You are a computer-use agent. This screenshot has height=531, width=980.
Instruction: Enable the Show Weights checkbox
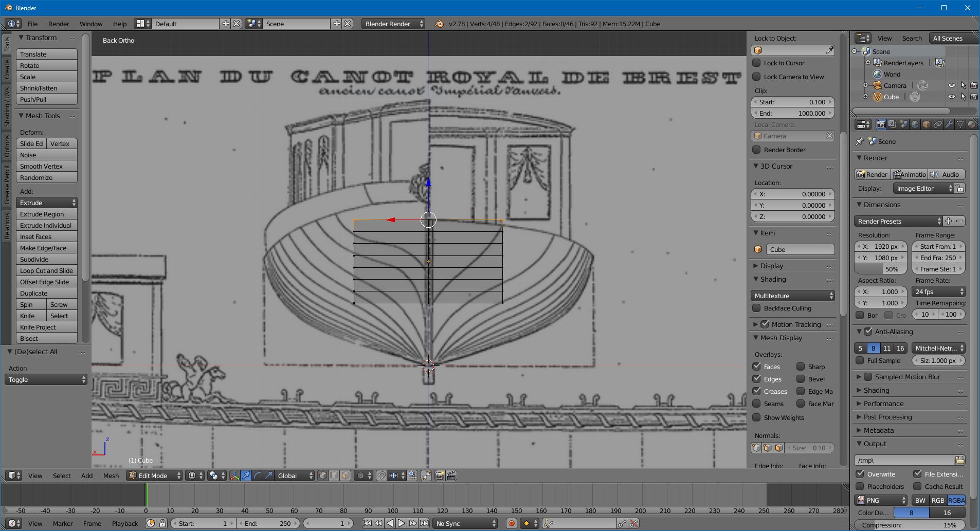click(756, 417)
